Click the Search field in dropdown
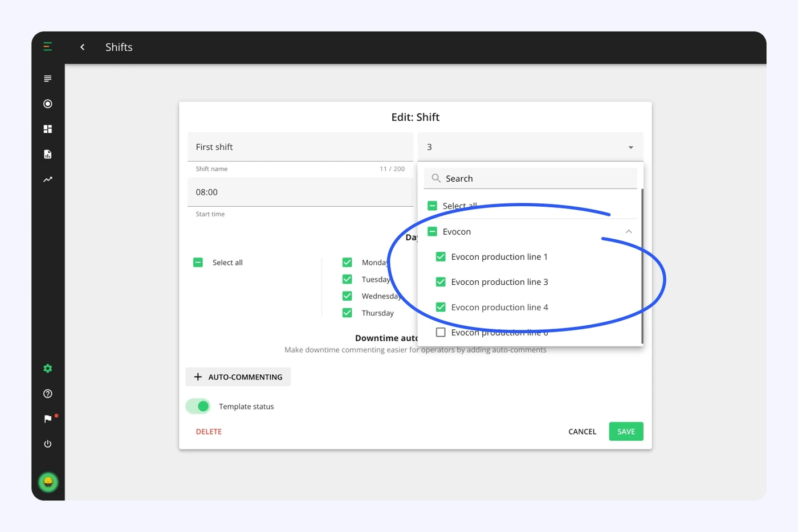798x532 pixels. coord(530,178)
